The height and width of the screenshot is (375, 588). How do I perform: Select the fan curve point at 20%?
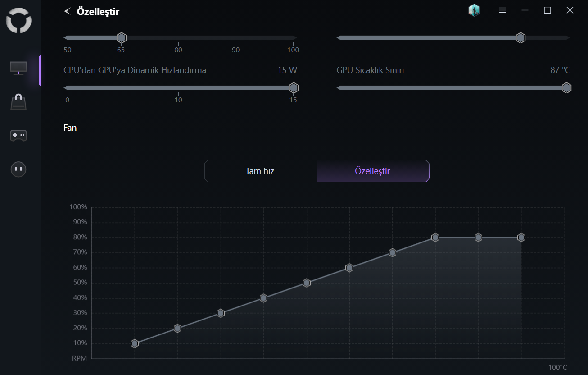tap(177, 329)
